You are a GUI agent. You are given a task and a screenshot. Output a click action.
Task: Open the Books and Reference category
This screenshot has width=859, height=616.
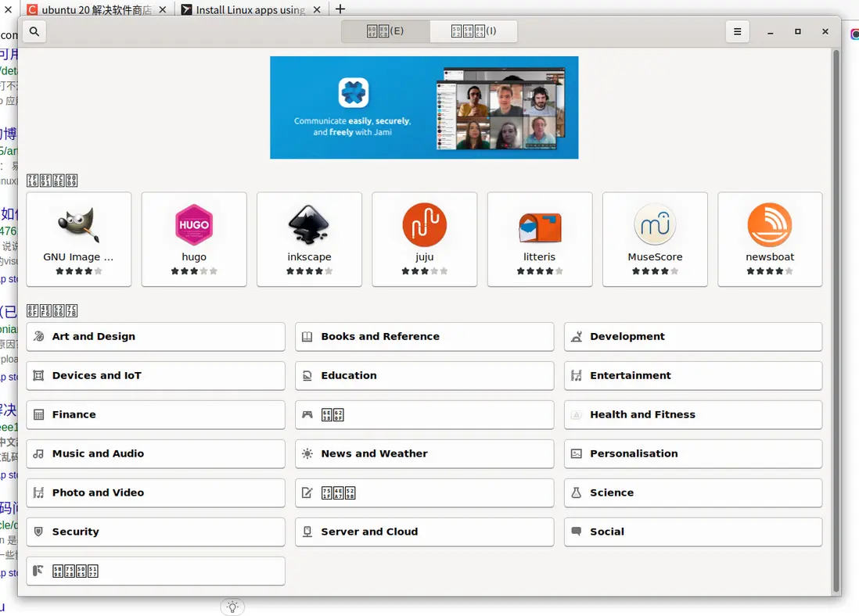(x=425, y=337)
